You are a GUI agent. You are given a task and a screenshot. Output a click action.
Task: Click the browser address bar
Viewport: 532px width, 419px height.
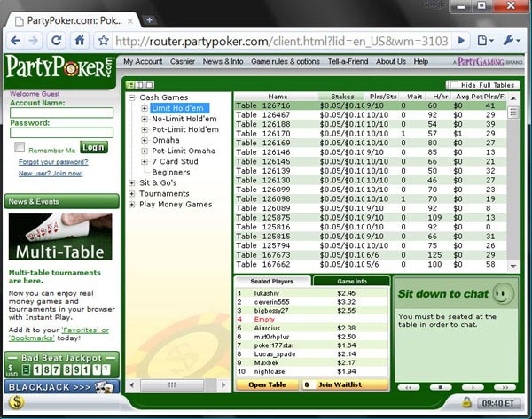282,41
